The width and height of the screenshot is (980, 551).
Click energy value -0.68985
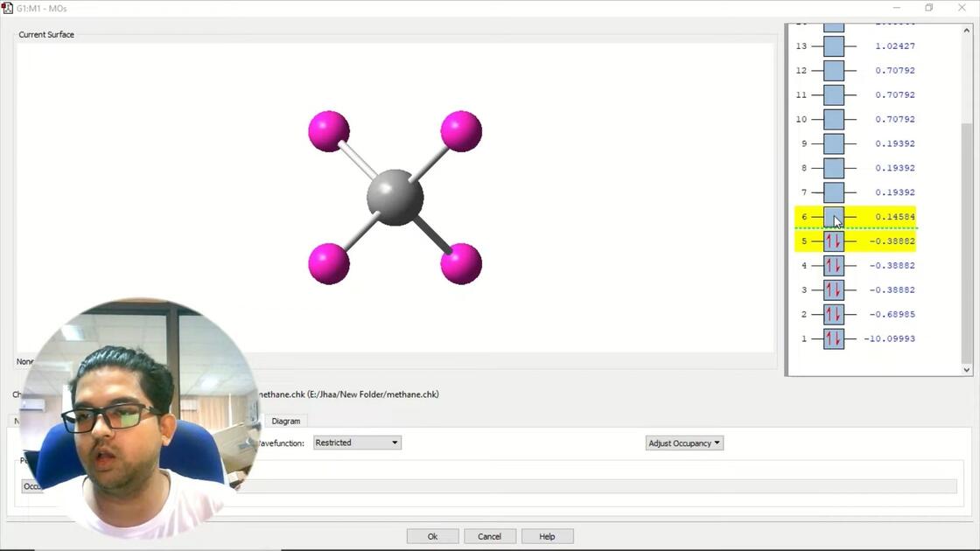892,314
